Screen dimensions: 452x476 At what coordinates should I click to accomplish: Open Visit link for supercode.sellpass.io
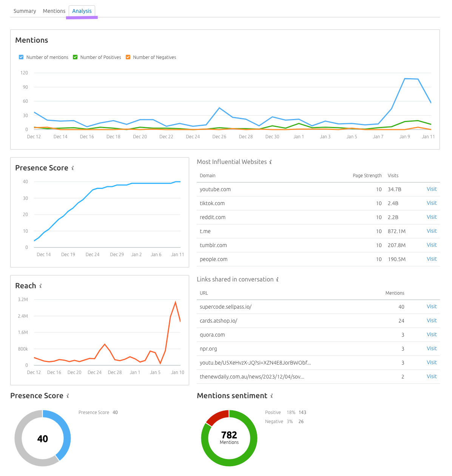click(x=432, y=306)
